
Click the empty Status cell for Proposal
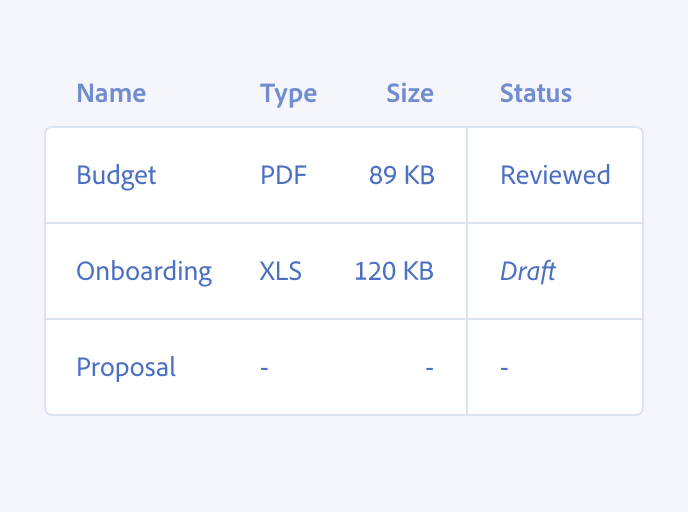[x=505, y=368]
